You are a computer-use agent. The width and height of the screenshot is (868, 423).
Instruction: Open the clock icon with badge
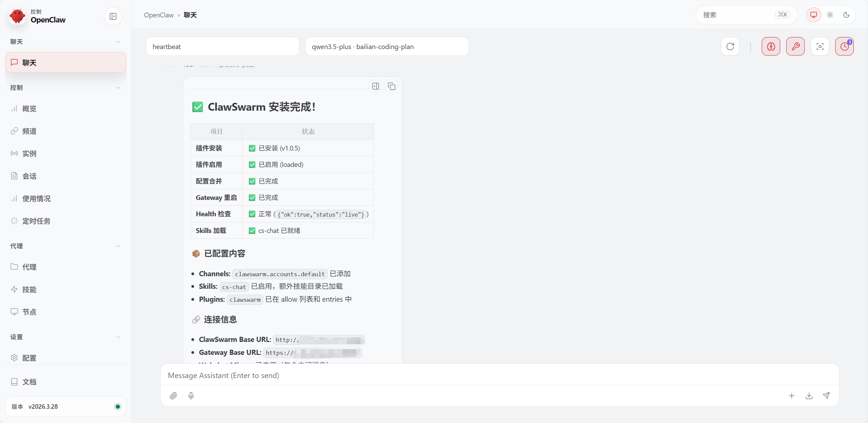click(x=844, y=46)
